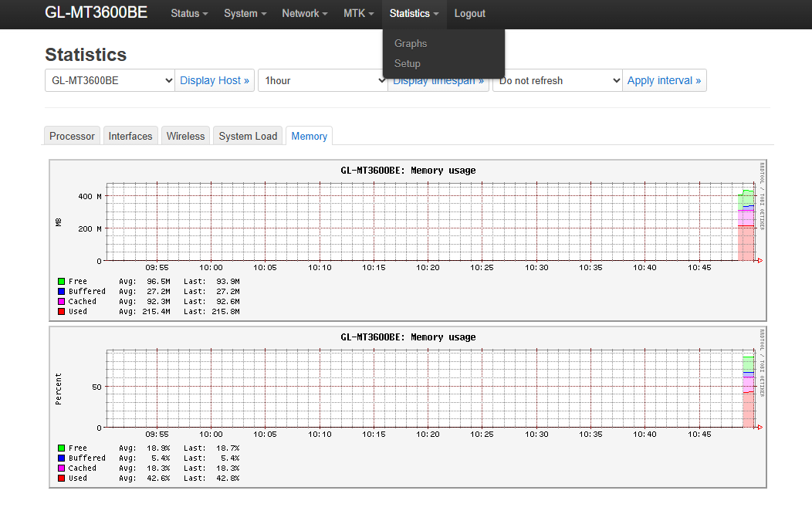This screenshot has height=521, width=812.
Task: Click the red Used swatch in Percent graph
Action: pos(62,479)
